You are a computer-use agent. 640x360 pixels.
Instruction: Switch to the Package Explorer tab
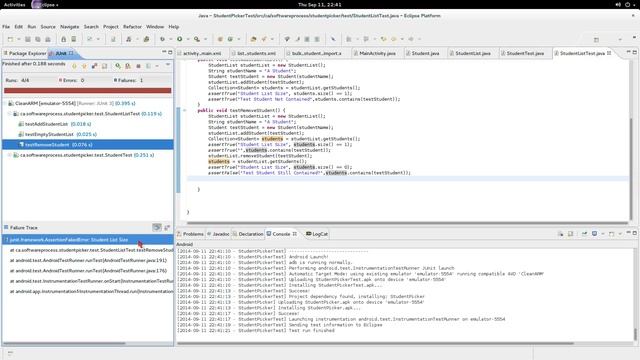pyautogui.click(x=24, y=53)
